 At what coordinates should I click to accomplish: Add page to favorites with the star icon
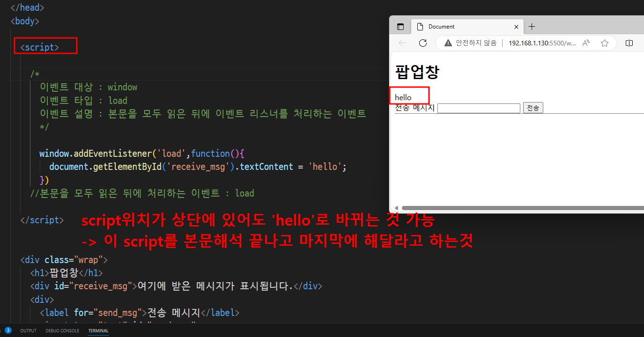tap(605, 43)
